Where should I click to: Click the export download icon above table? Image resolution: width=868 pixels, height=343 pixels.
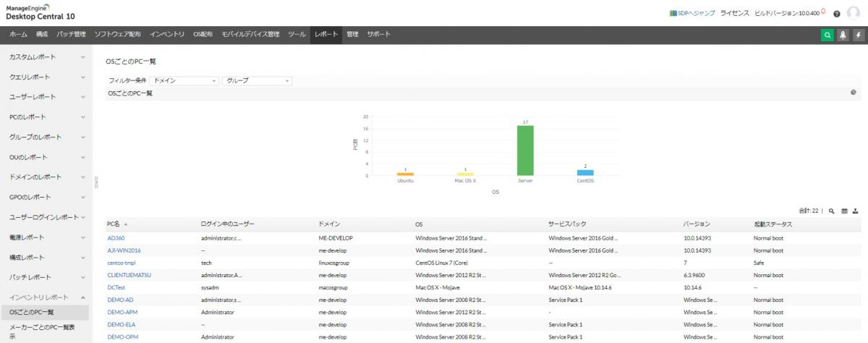click(x=856, y=211)
